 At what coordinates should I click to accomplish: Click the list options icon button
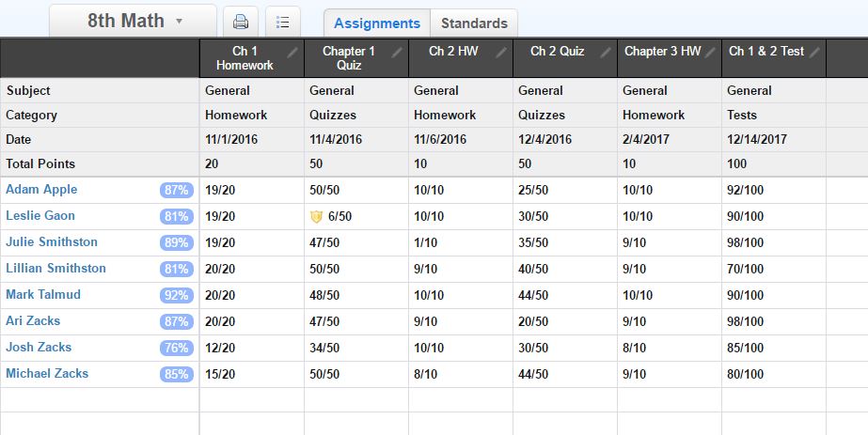283,22
